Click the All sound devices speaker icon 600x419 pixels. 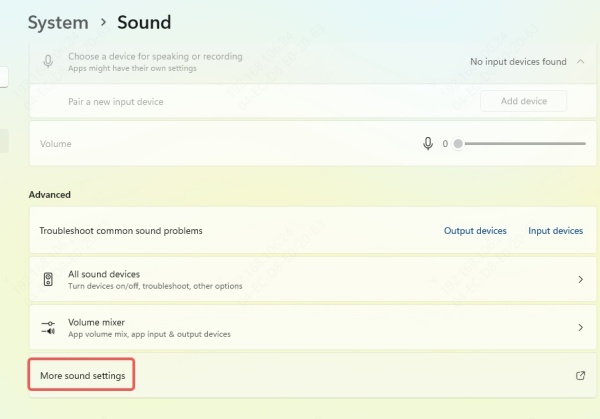[x=48, y=279]
